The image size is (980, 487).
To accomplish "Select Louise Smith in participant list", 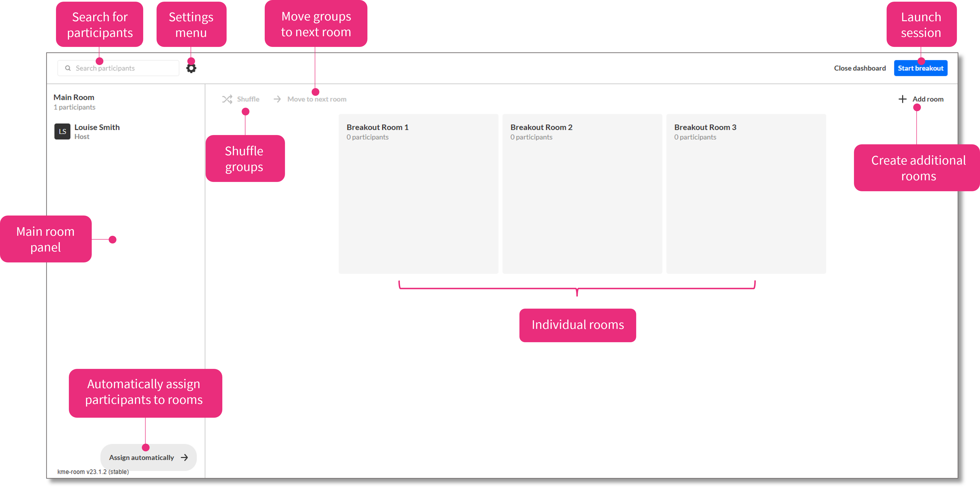I will coord(97,128).
